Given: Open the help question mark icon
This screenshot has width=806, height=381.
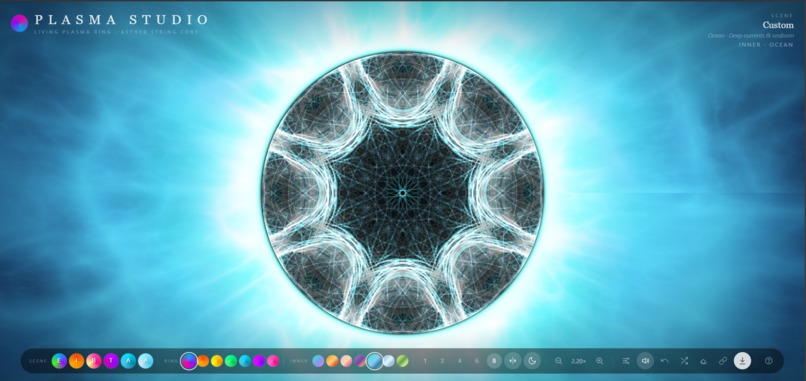Looking at the screenshot, I should [x=769, y=361].
